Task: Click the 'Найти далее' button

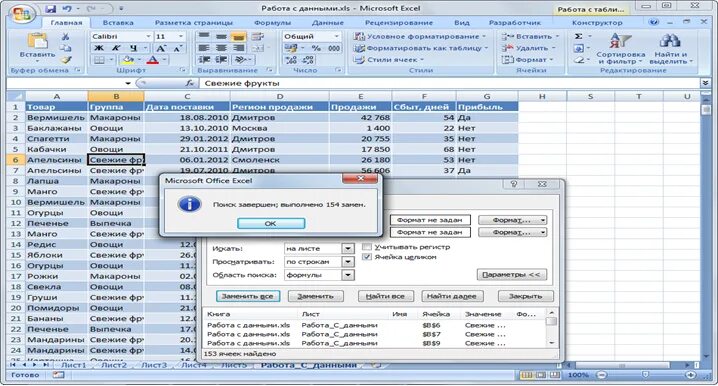Action: (451, 296)
